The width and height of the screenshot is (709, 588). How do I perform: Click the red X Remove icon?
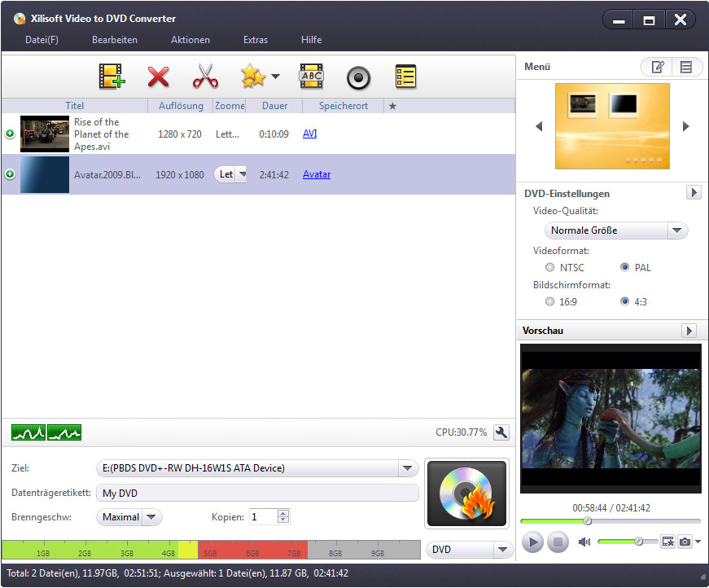(158, 77)
